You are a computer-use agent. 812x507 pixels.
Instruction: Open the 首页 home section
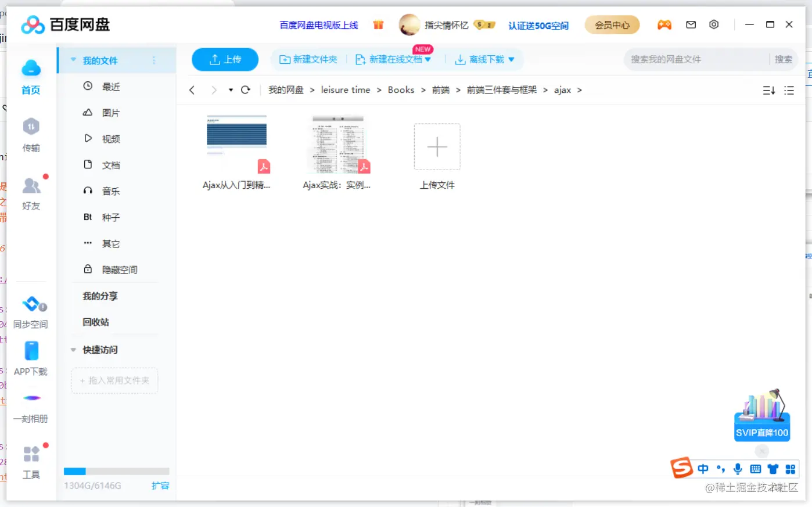coord(31,77)
